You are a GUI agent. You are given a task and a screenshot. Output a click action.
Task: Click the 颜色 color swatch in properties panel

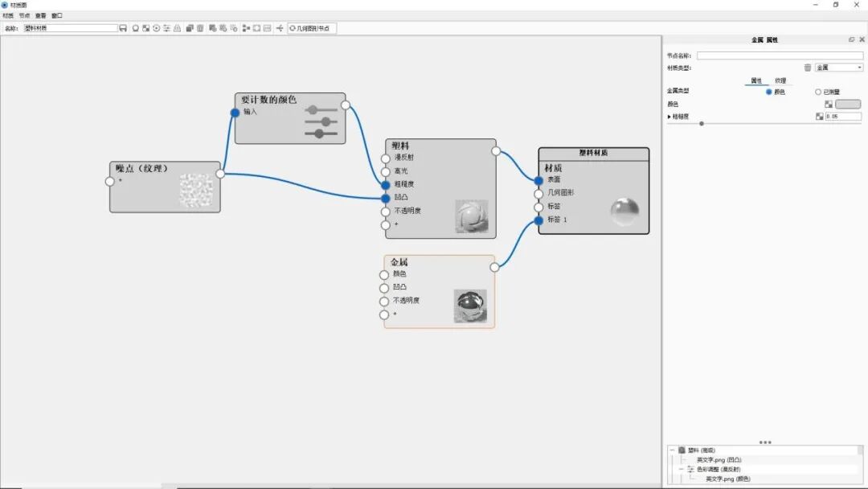point(849,104)
